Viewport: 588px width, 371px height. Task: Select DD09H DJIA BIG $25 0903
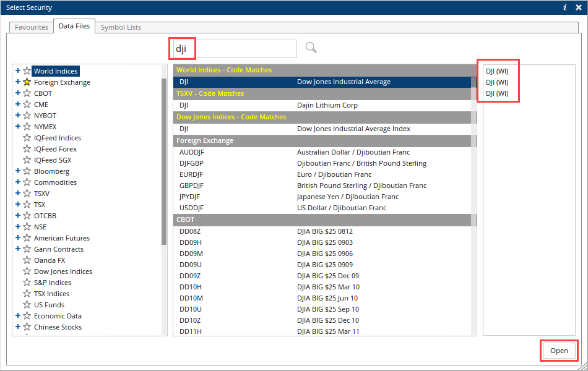(322, 242)
